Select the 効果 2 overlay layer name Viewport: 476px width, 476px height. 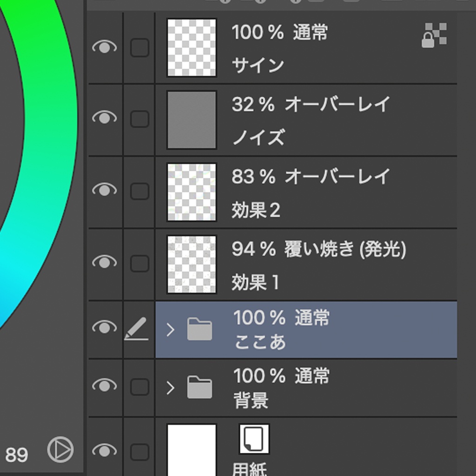[256, 211]
